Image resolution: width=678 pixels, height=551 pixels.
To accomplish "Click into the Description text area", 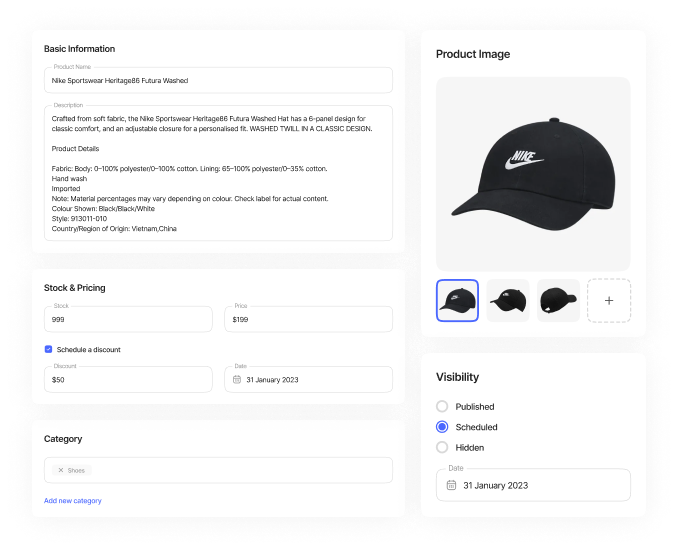I will tap(218, 173).
